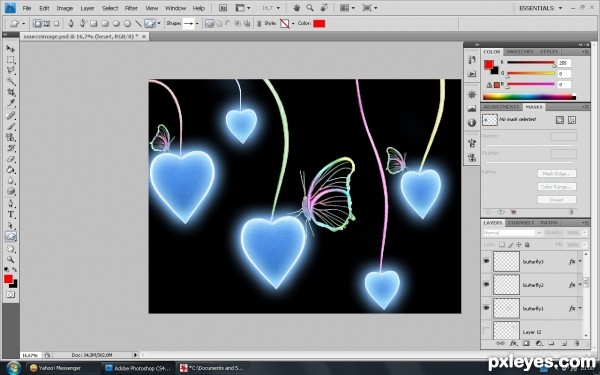The height and width of the screenshot is (375, 600).
Task: Select the Eraser tool
Action: (10, 159)
